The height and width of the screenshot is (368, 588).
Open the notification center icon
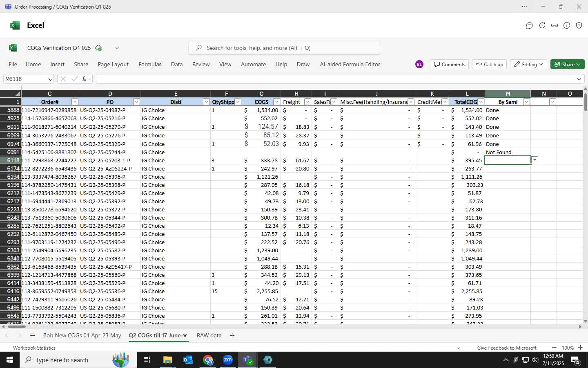tap(575, 360)
